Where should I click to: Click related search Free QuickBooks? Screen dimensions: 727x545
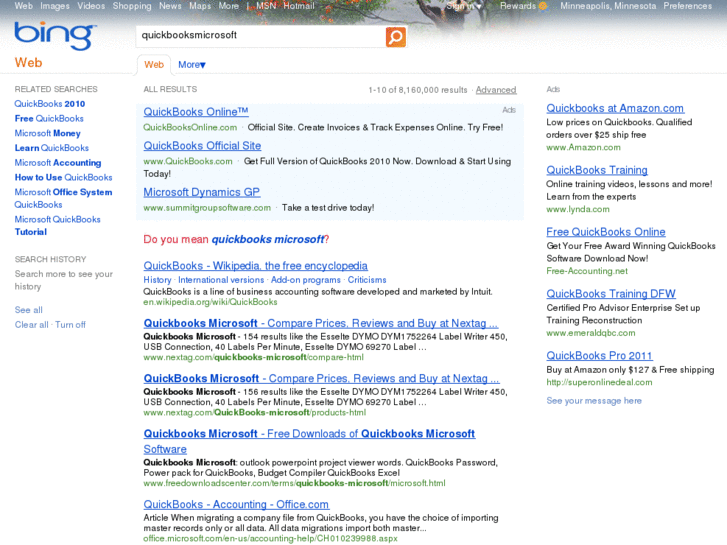click(x=49, y=119)
